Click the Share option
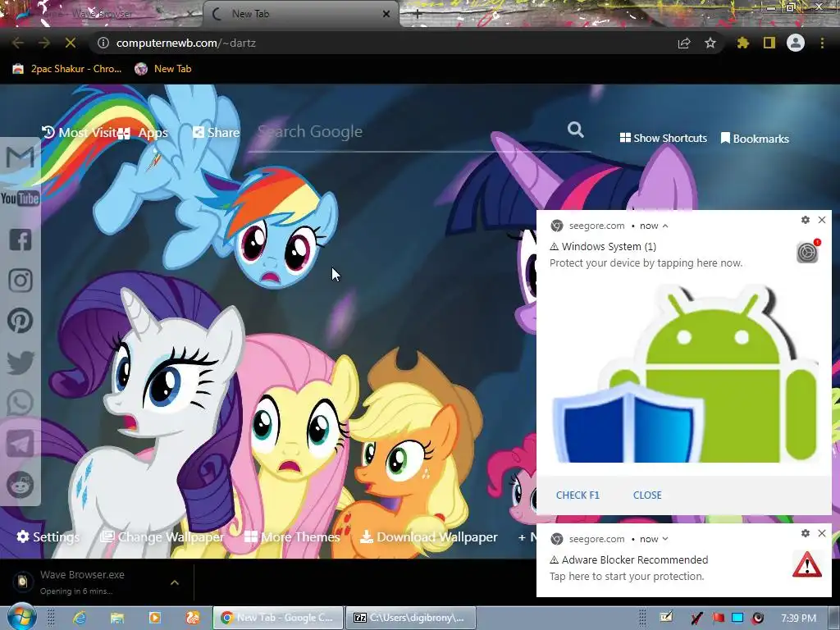This screenshot has width=840, height=630. click(217, 132)
